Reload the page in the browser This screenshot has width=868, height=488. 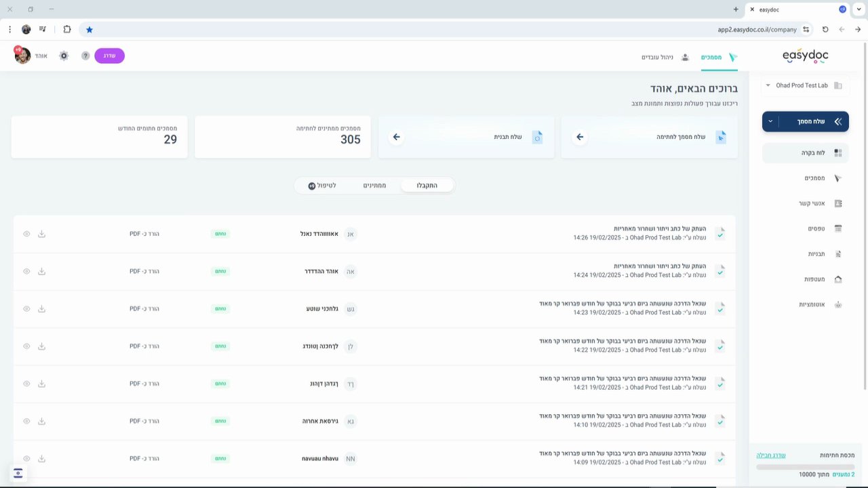825,30
